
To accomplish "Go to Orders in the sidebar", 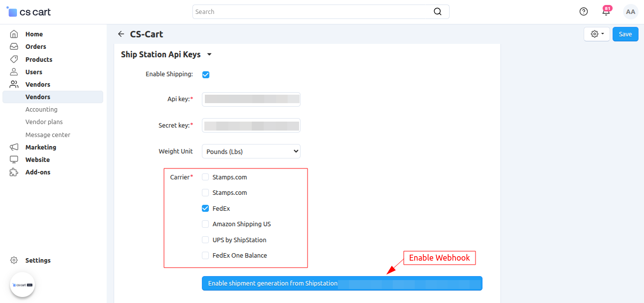I will coord(36,47).
